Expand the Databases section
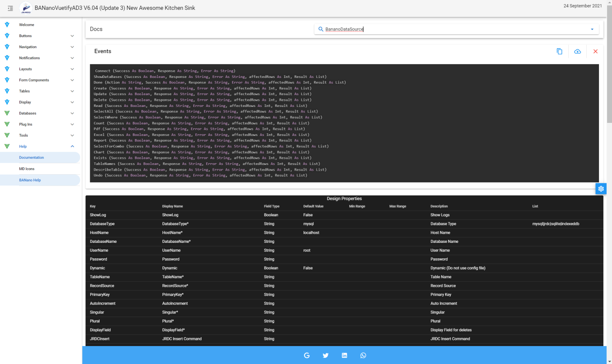 click(x=72, y=113)
